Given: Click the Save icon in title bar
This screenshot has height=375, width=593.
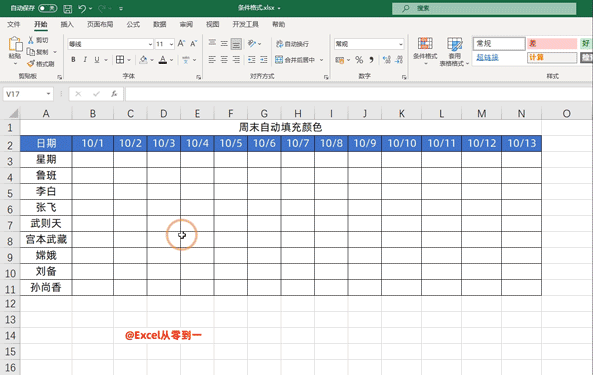Looking at the screenshot, I should [x=68, y=8].
